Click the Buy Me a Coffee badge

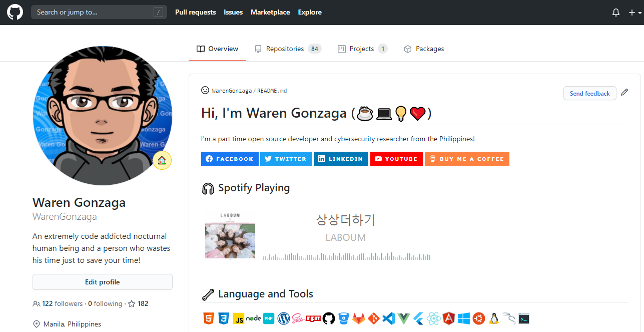(x=467, y=159)
